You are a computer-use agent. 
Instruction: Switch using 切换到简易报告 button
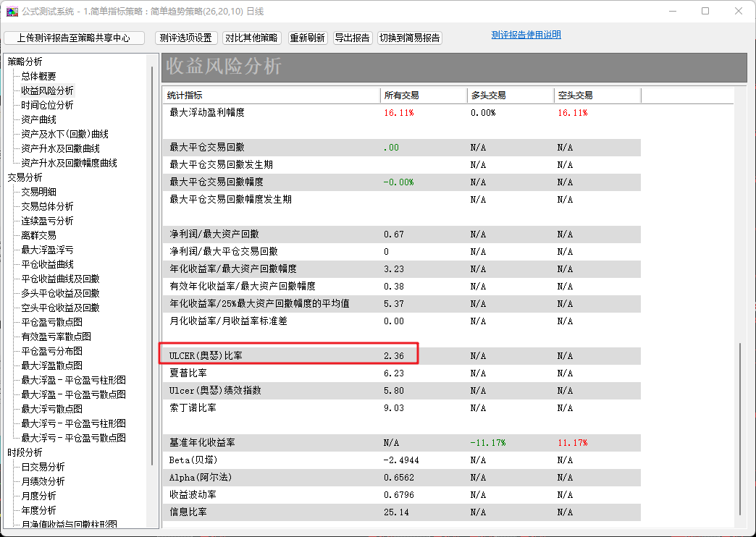pos(409,38)
